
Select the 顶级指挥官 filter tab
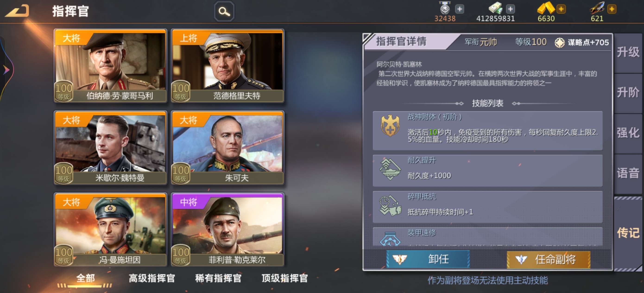click(285, 278)
